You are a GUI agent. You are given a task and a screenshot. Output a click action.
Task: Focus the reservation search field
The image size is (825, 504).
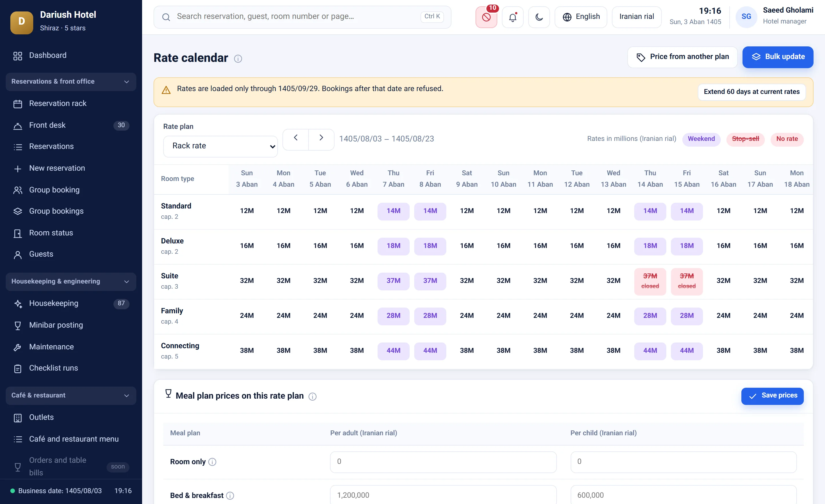click(302, 17)
